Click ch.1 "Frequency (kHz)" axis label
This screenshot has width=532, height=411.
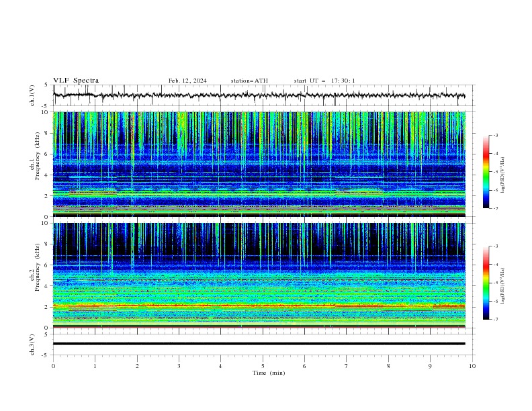point(38,156)
